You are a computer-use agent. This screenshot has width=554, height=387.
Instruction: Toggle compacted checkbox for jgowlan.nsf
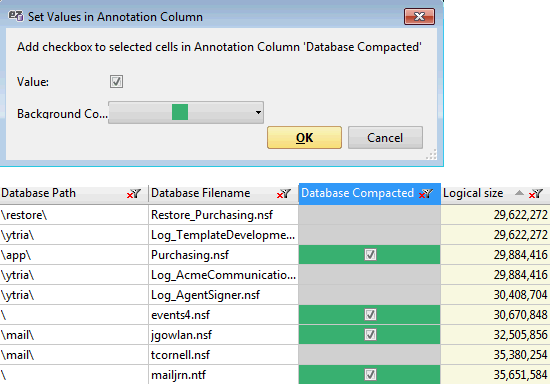[370, 335]
